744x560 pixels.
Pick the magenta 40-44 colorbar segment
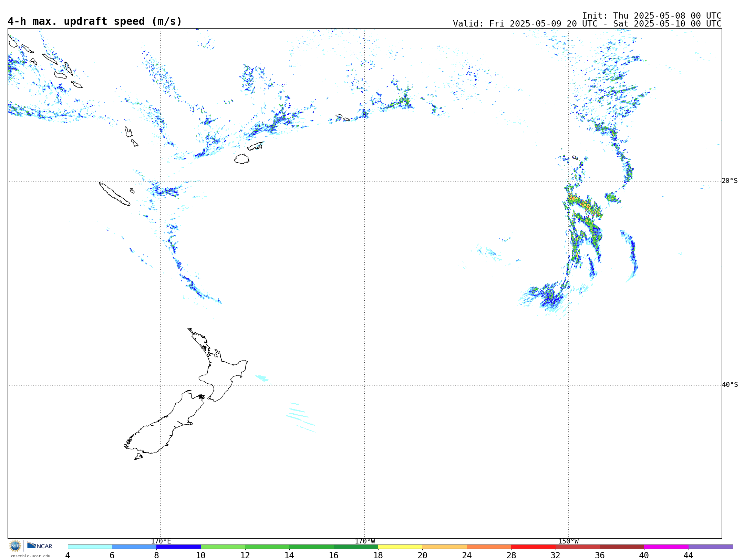(x=666, y=547)
